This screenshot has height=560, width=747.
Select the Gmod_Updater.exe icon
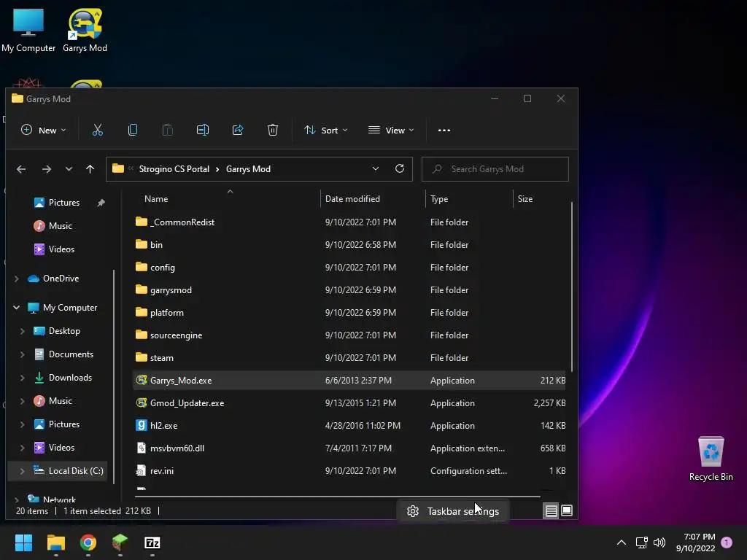click(x=141, y=402)
